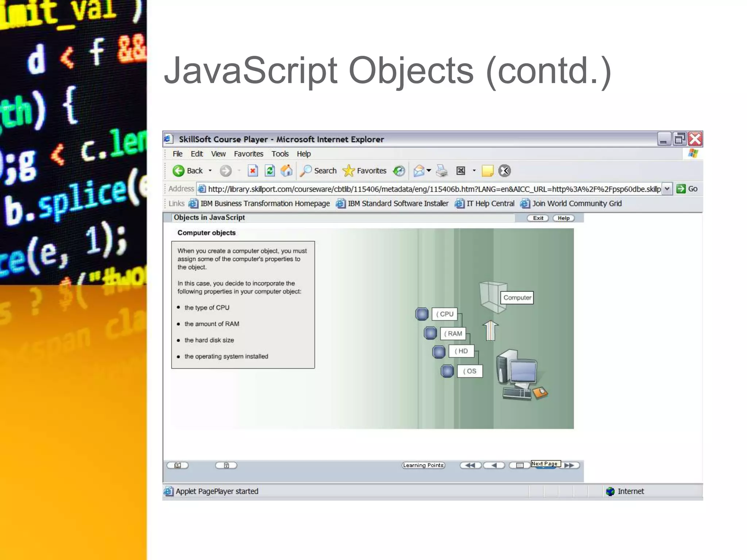Click the blue node beside RAM

coord(430,333)
